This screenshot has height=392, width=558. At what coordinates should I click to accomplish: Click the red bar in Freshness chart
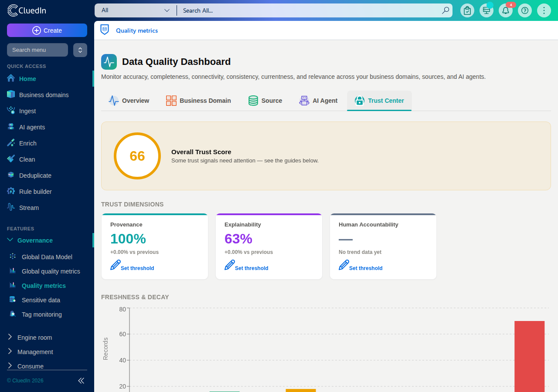(530, 356)
